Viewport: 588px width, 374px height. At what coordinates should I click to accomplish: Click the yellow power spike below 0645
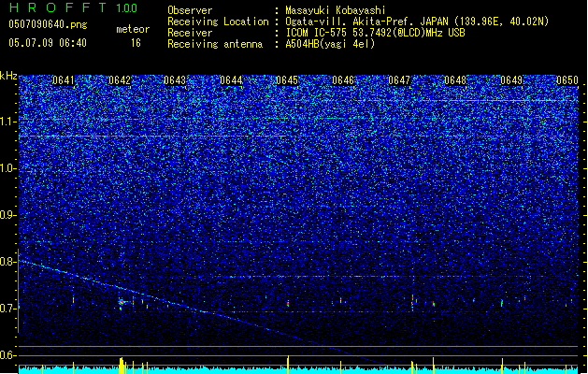click(288, 365)
